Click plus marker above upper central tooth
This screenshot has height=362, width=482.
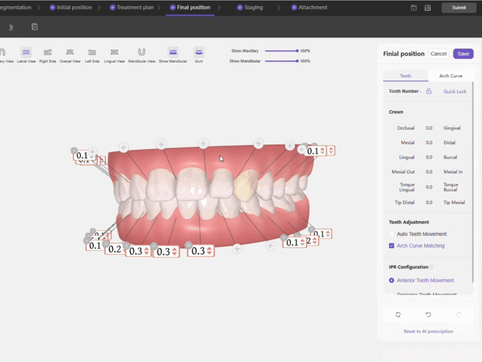203,144
